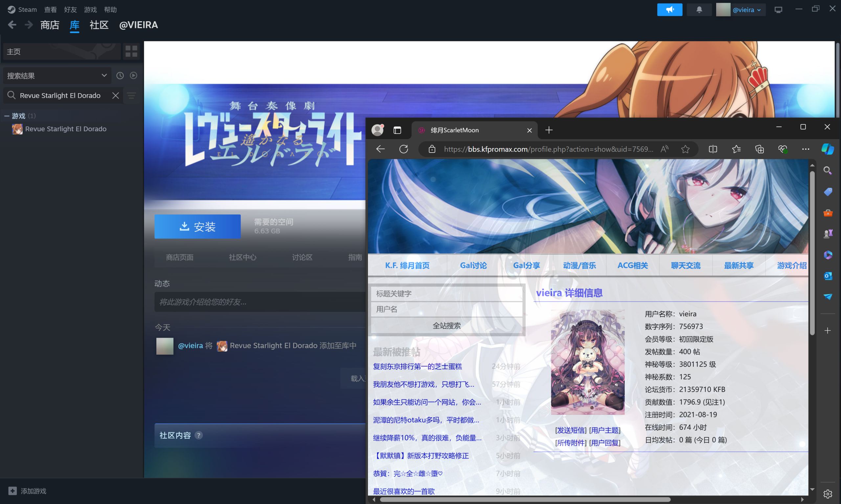
Task: Switch library to grid view icon
Action: 131,51
